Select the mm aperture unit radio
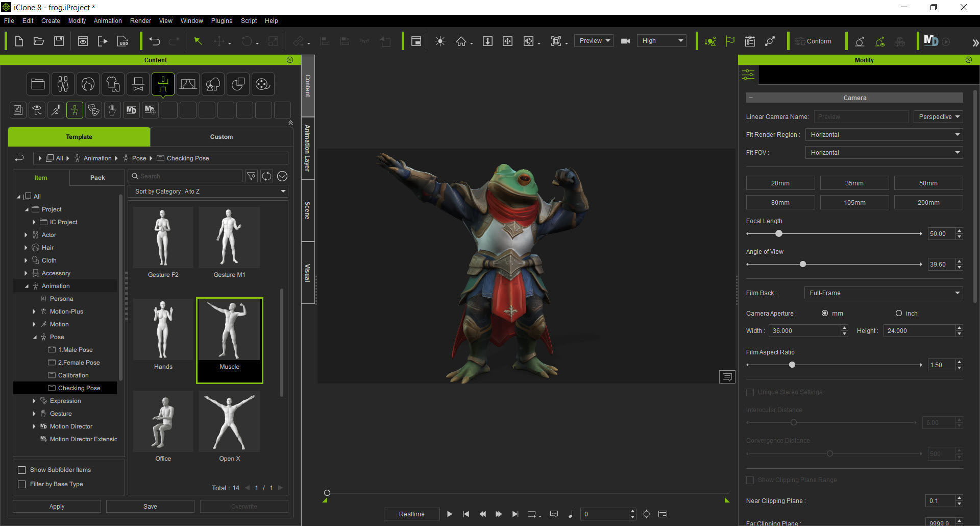Screen dimensions: 980x526 click(x=825, y=313)
